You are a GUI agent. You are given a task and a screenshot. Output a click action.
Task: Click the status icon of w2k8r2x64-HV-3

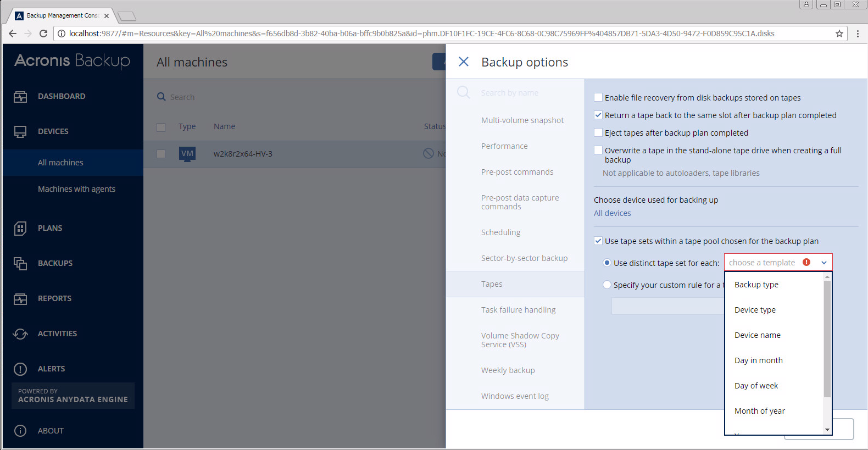[429, 153]
